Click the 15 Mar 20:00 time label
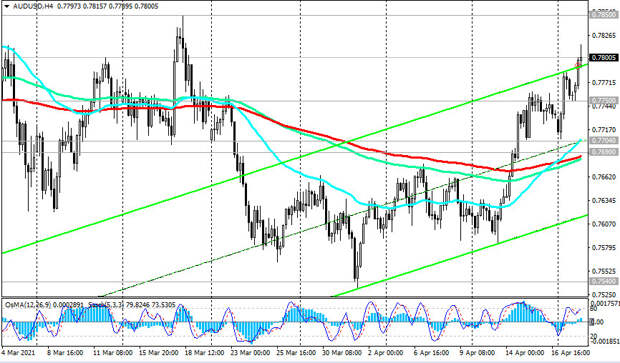This screenshot has height=363, width=620. point(158,352)
